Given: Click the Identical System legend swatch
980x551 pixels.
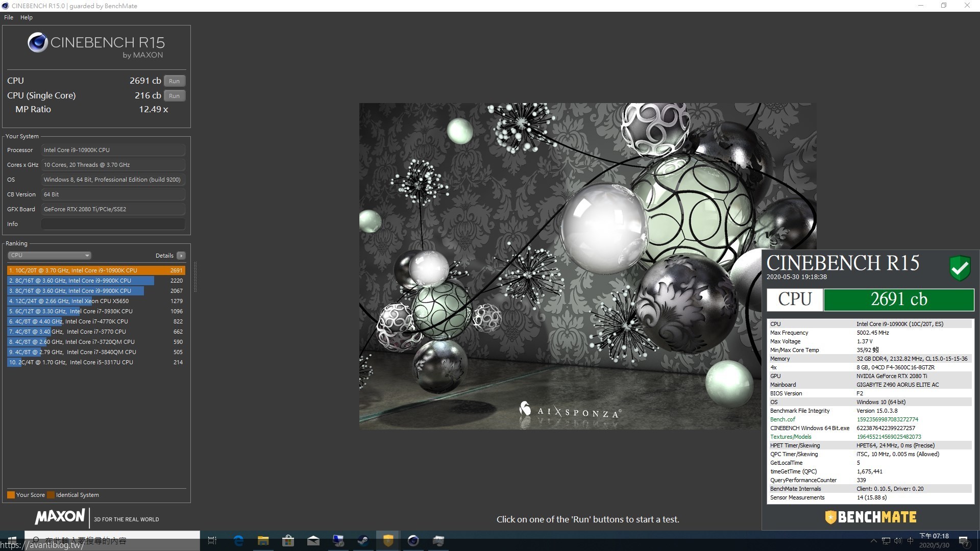Looking at the screenshot, I should 51,495.
